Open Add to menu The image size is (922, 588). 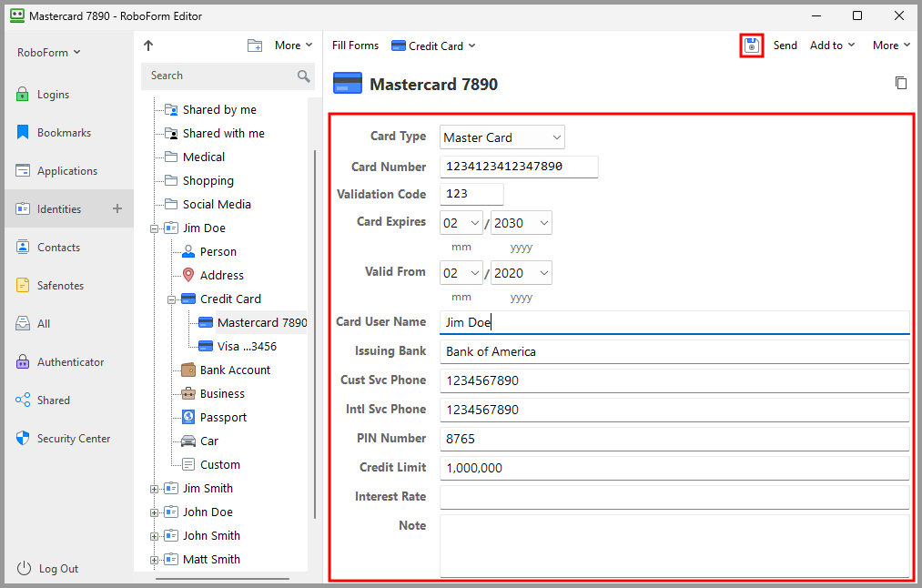(832, 46)
